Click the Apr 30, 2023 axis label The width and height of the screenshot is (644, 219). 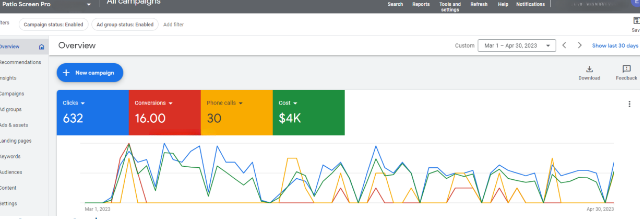point(600,209)
